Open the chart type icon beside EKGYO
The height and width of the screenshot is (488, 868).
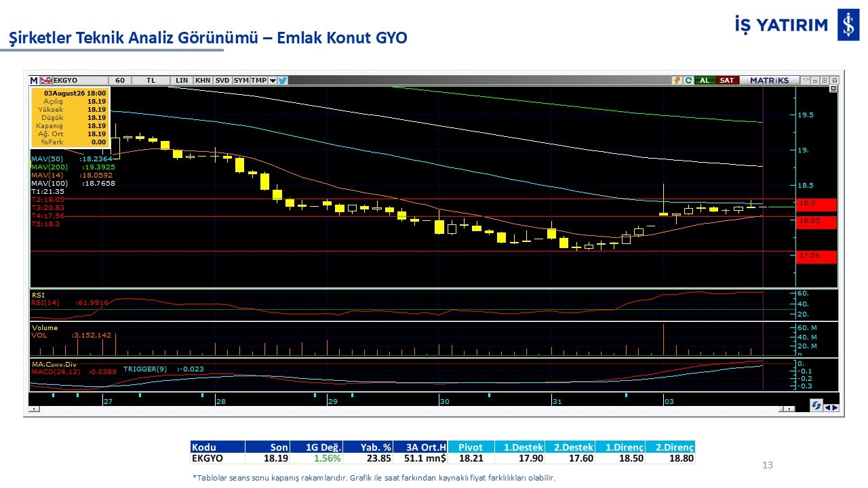46,80
